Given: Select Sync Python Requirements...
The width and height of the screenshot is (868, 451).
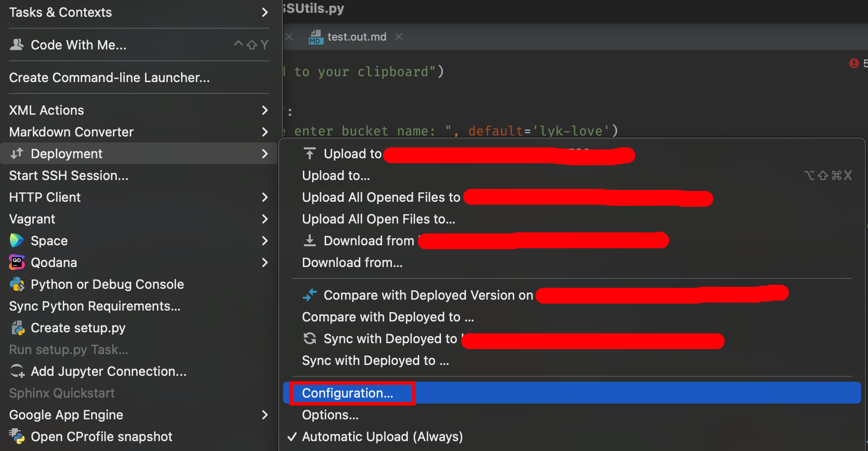Looking at the screenshot, I should (x=95, y=306).
